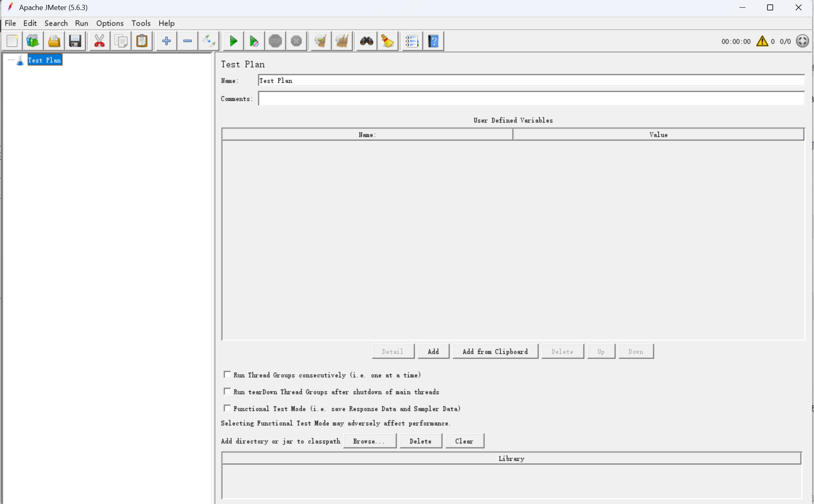
Task: Enable Run Thread Groups consecutively checkbox
Action: click(x=227, y=375)
